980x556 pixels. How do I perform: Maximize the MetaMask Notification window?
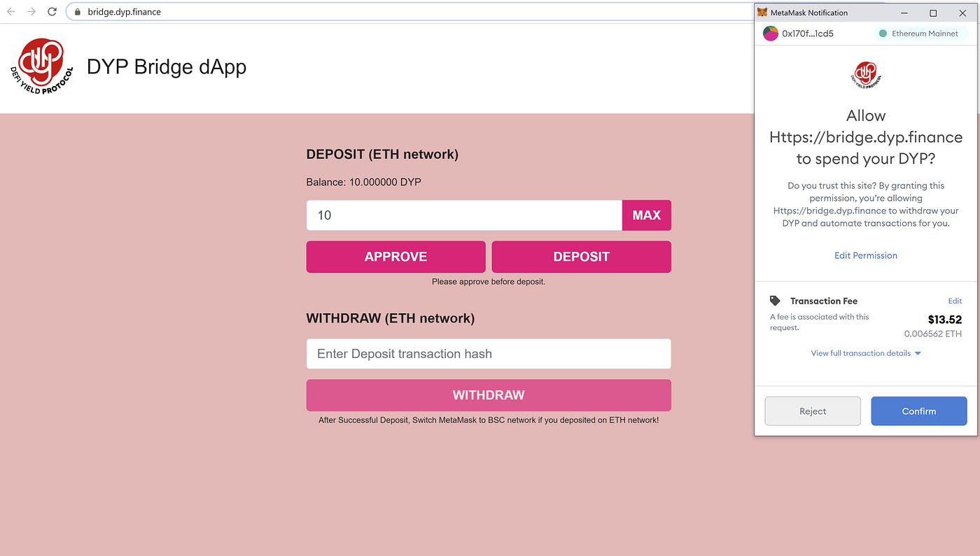click(x=933, y=13)
